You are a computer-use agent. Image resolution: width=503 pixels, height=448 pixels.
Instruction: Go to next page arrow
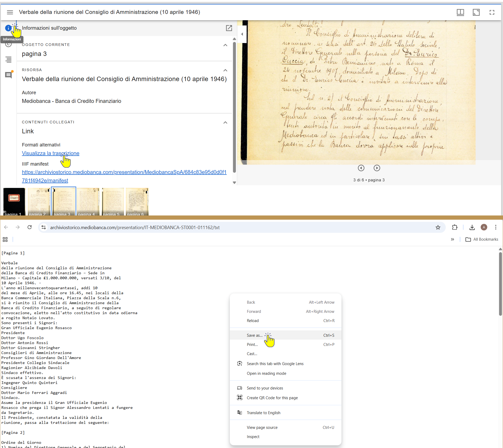[377, 168]
